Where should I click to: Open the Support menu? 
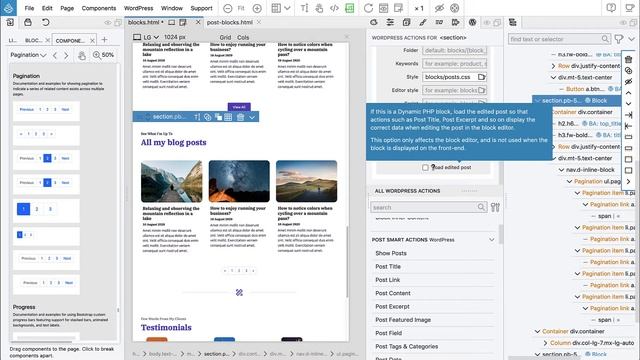tap(201, 8)
